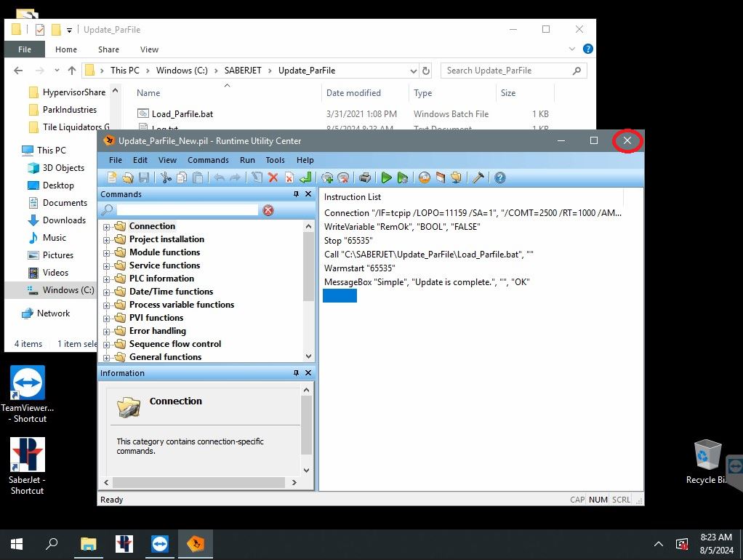This screenshot has height=560, width=743.
Task: Open the File menu in Runtime Utility Center
Action: (x=115, y=160)
